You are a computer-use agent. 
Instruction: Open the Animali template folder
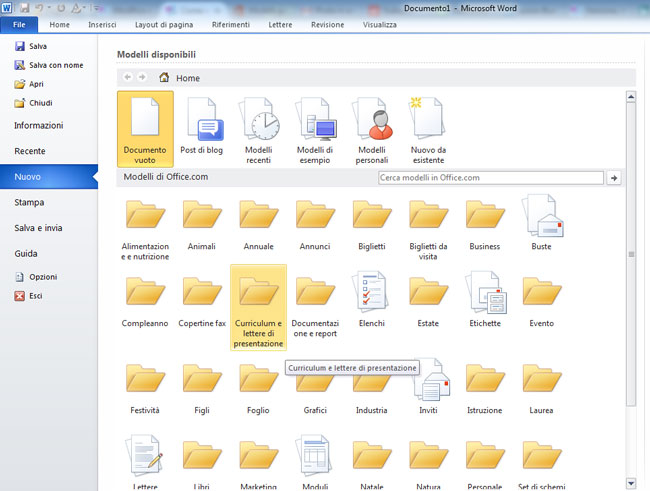[x=201, y=224]
